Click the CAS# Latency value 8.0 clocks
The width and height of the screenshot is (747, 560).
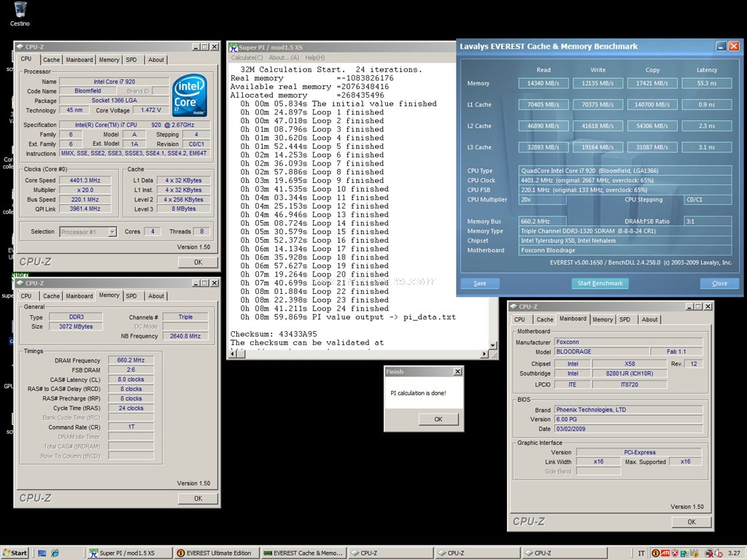(131, 379)
